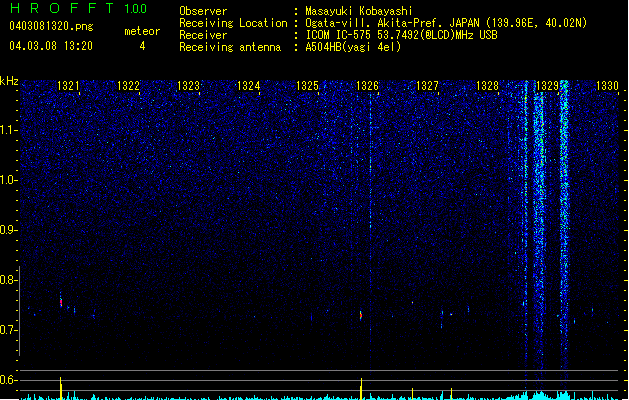Viewport: 629px width, 400px height.
Task: Click the 'Receiver' field label
Action: [203, 35]
